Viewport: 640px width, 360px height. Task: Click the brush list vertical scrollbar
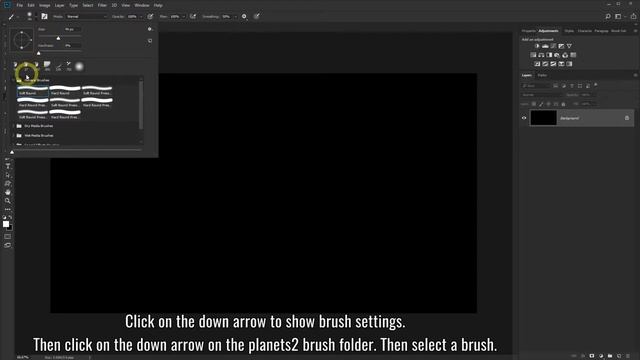tap(141, 105)
